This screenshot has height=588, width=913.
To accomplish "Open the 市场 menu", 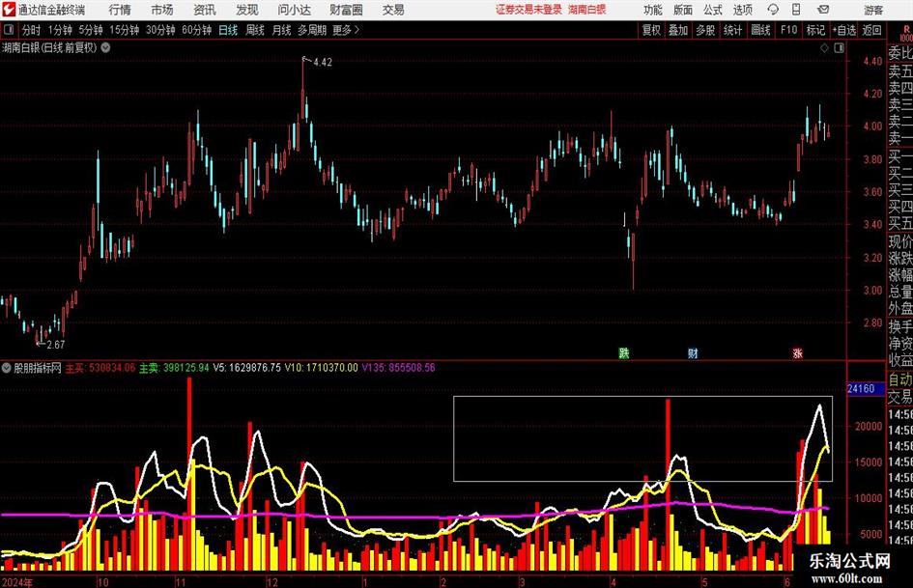I will 162,10.
